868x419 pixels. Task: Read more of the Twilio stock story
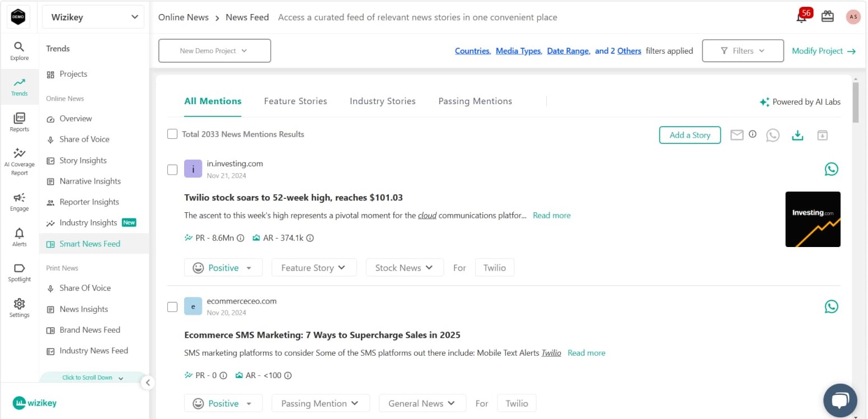[552, 216]
